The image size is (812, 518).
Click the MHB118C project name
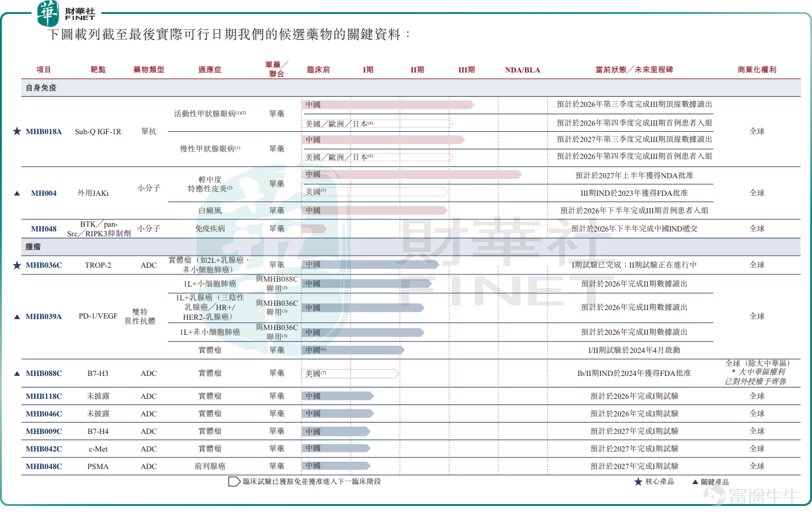[44, 397]
